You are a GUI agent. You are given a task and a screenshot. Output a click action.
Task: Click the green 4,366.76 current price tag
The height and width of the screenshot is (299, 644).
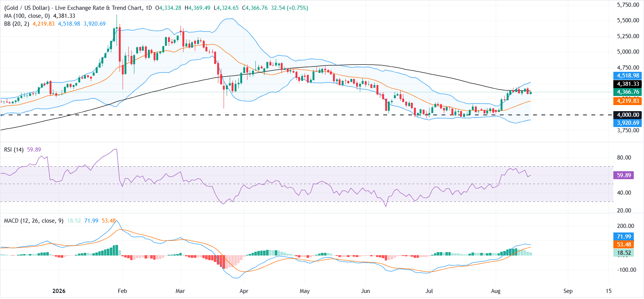coord(628,92)
